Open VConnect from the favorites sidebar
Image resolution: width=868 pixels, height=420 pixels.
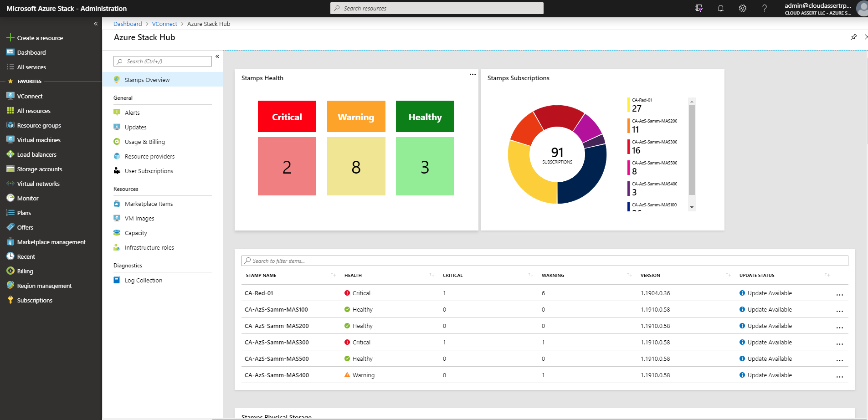click(x=30, y=96)
